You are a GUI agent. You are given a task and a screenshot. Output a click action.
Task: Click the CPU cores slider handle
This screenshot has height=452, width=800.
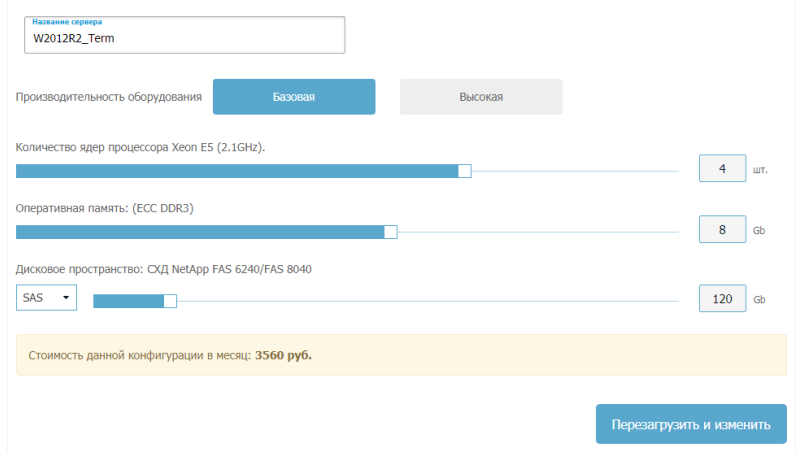464,171
